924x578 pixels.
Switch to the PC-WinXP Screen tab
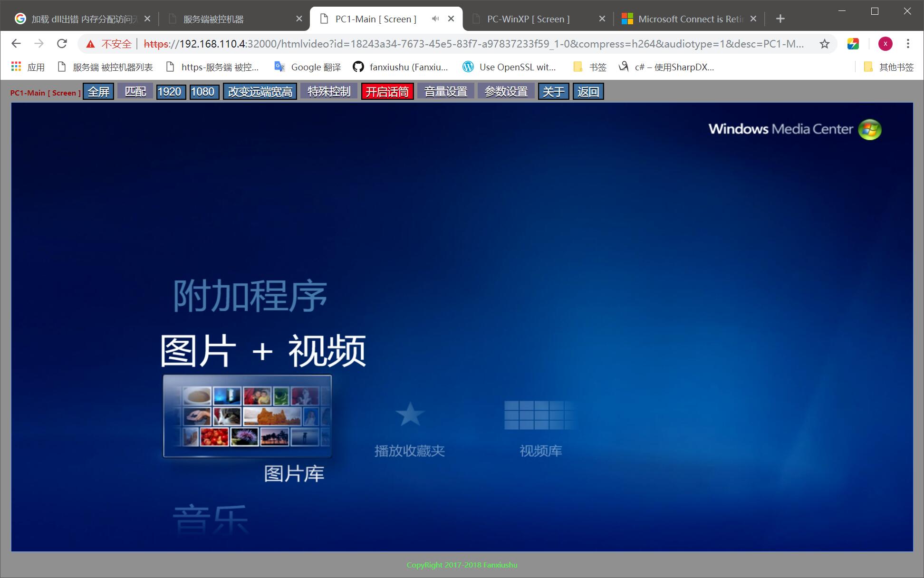tap(528, 19)
